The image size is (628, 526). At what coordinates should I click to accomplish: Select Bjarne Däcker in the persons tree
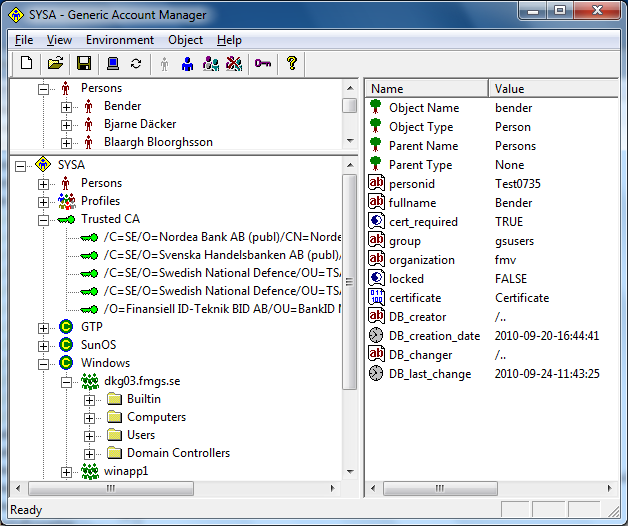140,124
